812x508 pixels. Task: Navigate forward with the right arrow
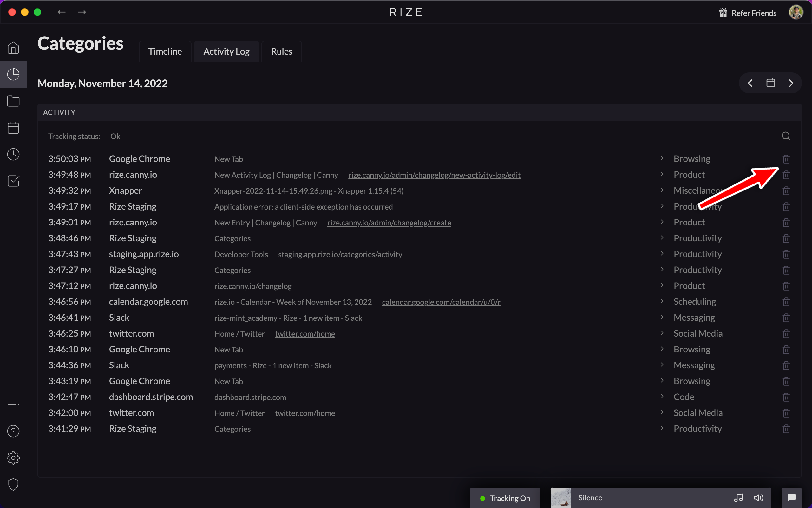[x=82, y=12]
